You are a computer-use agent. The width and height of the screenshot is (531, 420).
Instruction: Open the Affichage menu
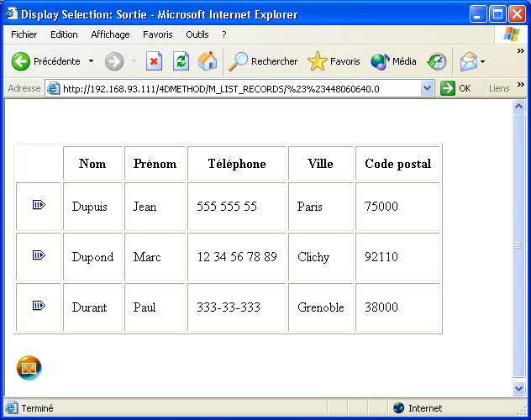[x=110, y=34]
